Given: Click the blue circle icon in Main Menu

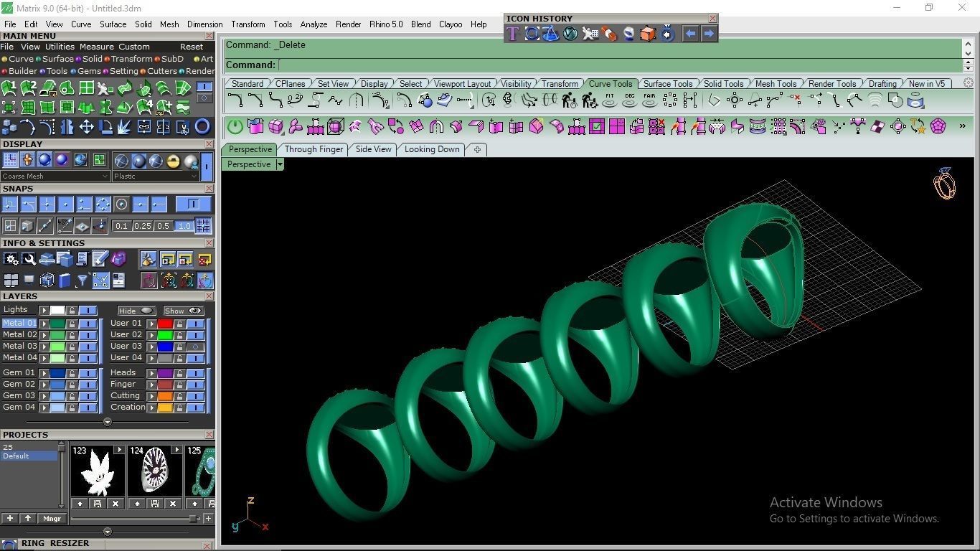Looking at the screenshot, I should (202, 127).
